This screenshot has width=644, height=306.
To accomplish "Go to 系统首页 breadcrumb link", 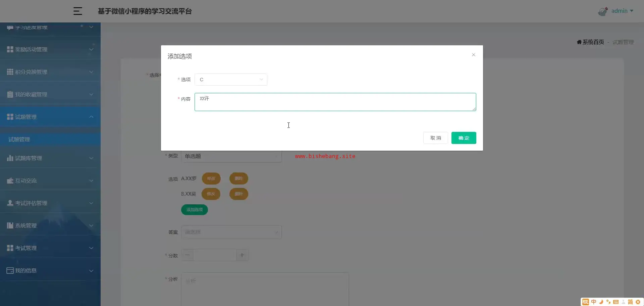I will 593,42.
